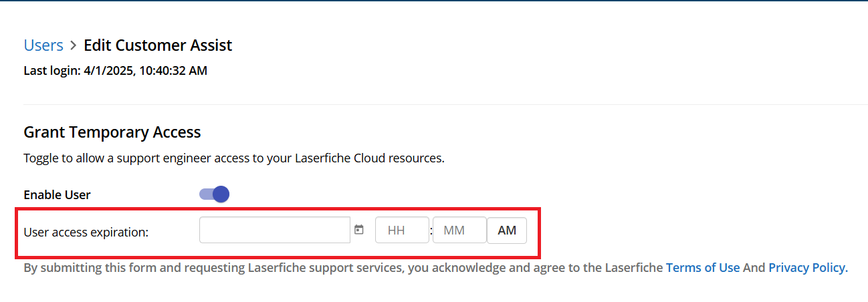Click the Edit Customer Assist breadcrumb title
Screen dimensions: 868x302
[158, 45]
